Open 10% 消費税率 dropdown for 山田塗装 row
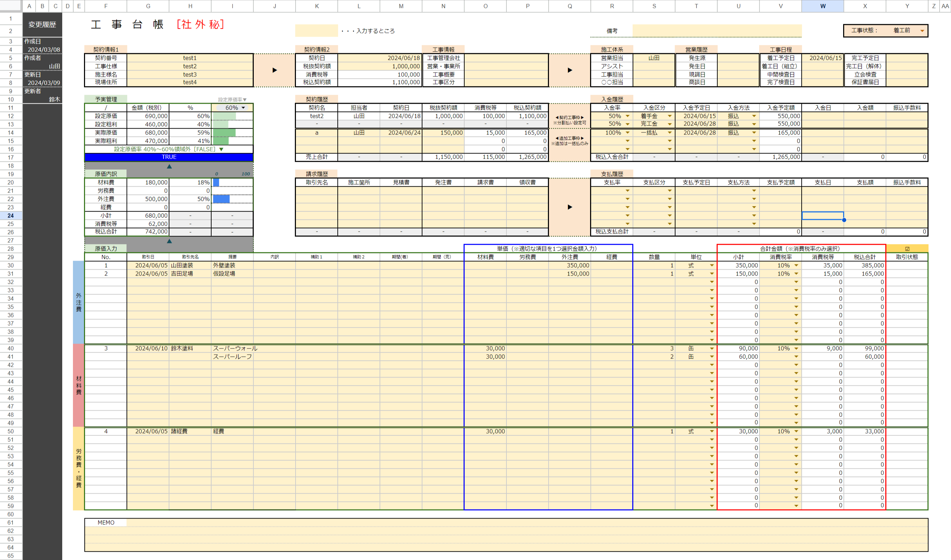This screenshot has height=560, width=951. 796,265
